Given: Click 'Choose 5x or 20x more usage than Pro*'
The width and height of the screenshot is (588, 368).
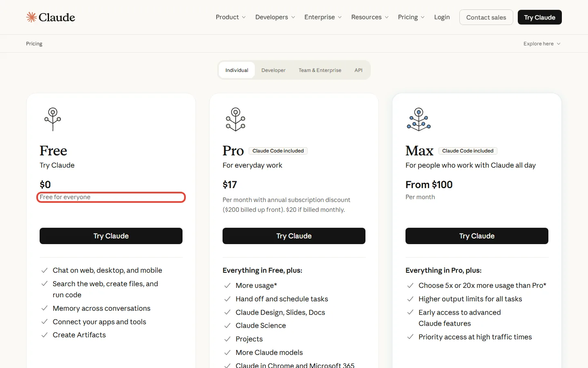Looking at the screenshot, I should coord(482,285).
